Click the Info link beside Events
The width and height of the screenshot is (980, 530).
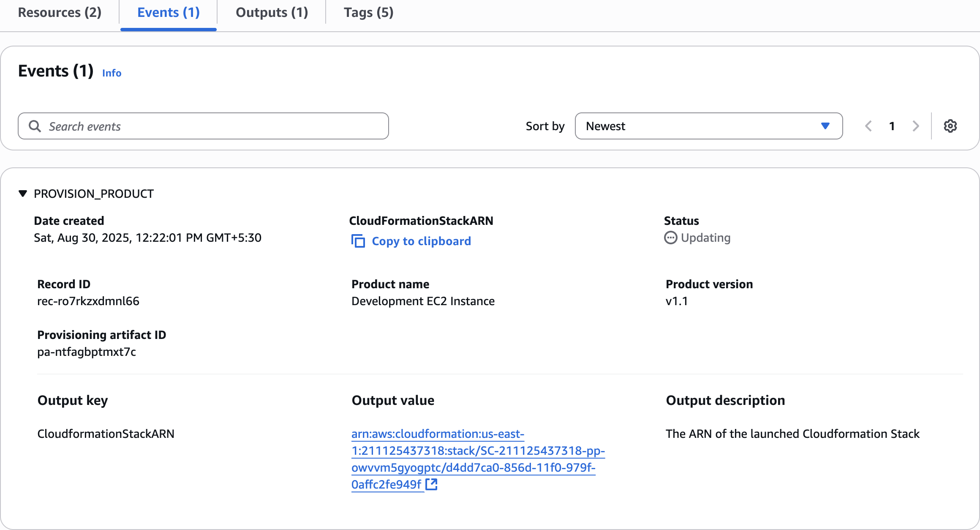tap(112, 73)
